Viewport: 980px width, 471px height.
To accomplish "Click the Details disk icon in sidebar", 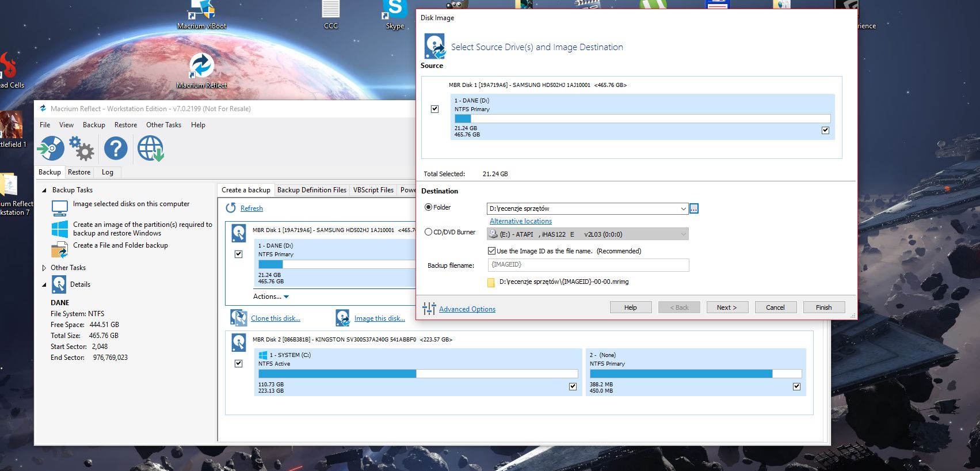I will (x=59, y=284).
